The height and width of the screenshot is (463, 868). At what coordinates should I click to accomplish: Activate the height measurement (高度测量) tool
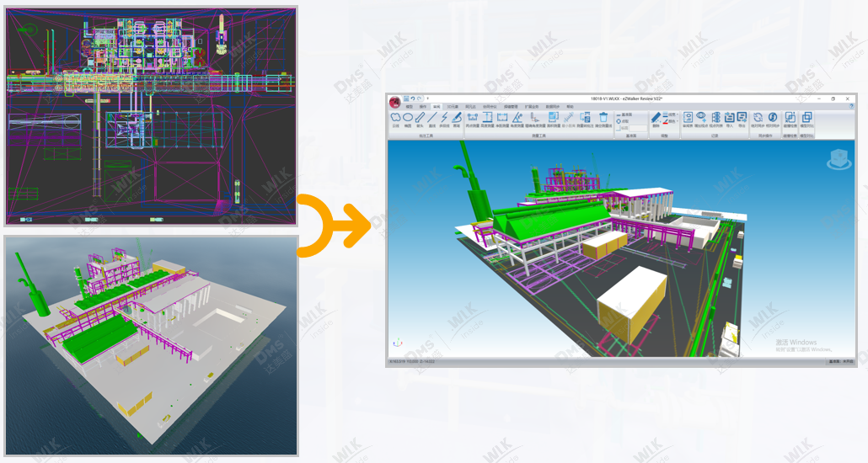coord(488,120)
